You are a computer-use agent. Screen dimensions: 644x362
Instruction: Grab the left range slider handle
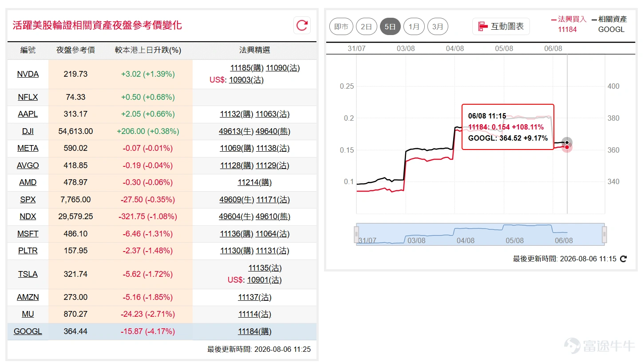pyautogui.click(x=356, y=234)
